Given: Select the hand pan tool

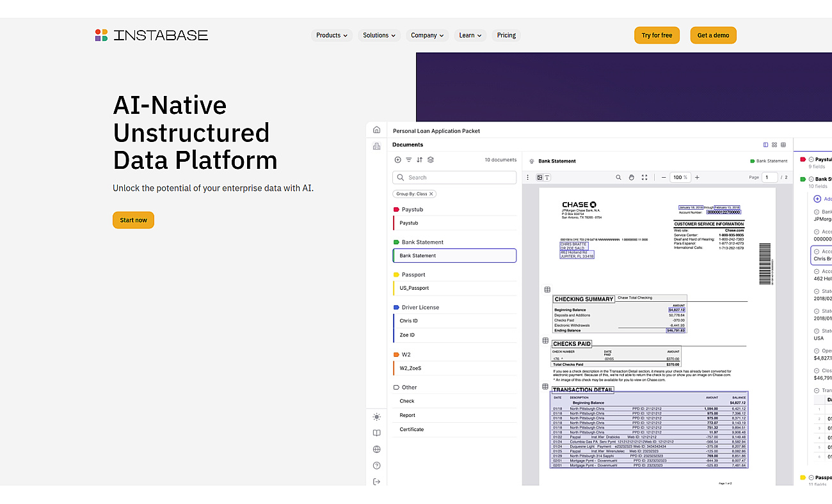Looking at the screenshot, I should click(x=631, y=177).
